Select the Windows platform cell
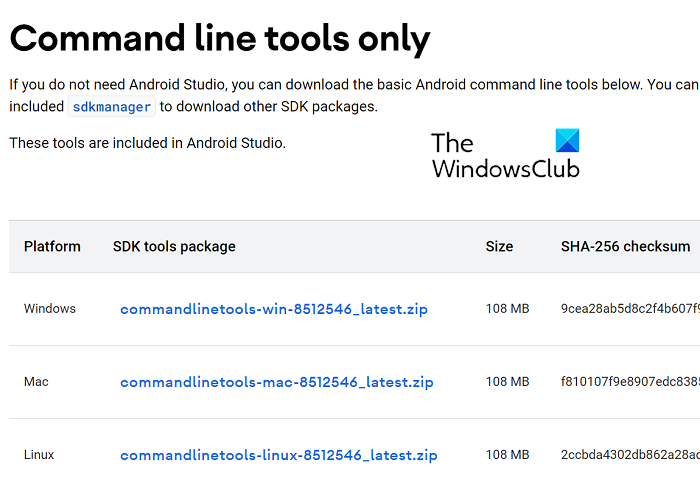The height and width of the screenshot is (490, 700). 50,309
